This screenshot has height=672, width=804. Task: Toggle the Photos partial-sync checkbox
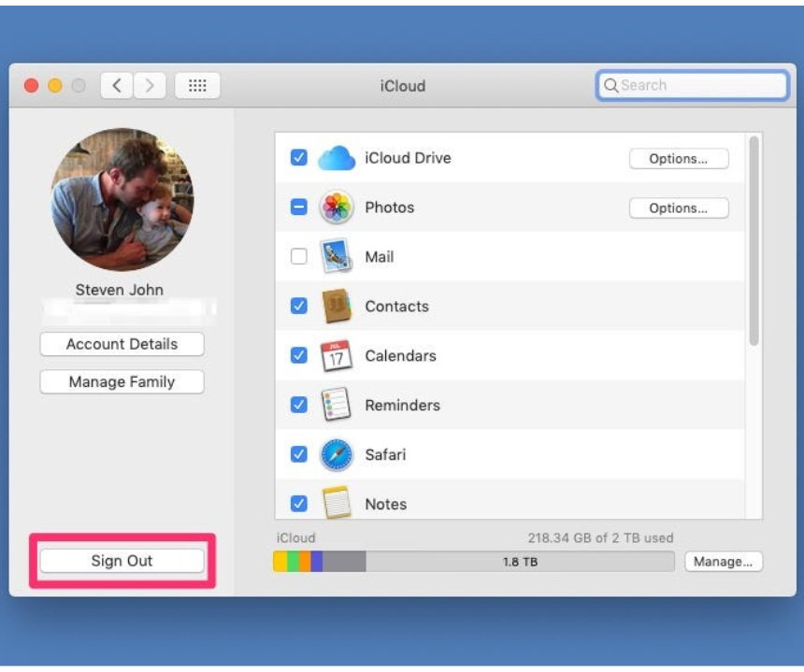296,207
